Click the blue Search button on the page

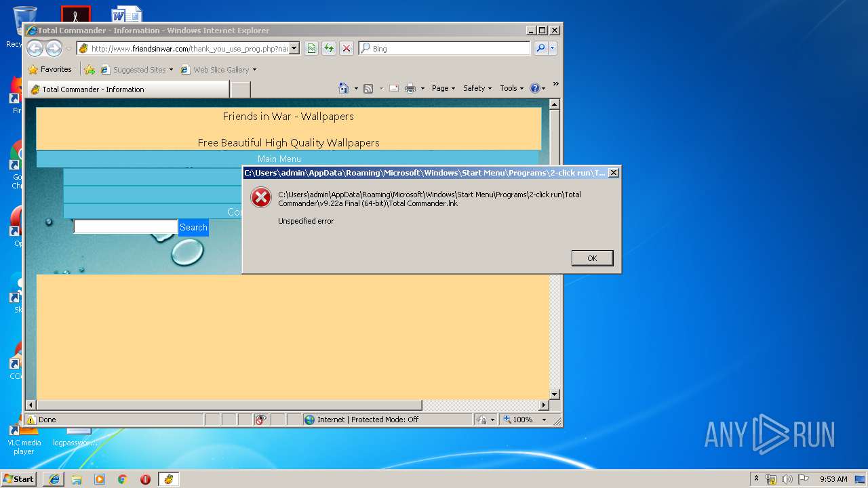click(193, 227)
